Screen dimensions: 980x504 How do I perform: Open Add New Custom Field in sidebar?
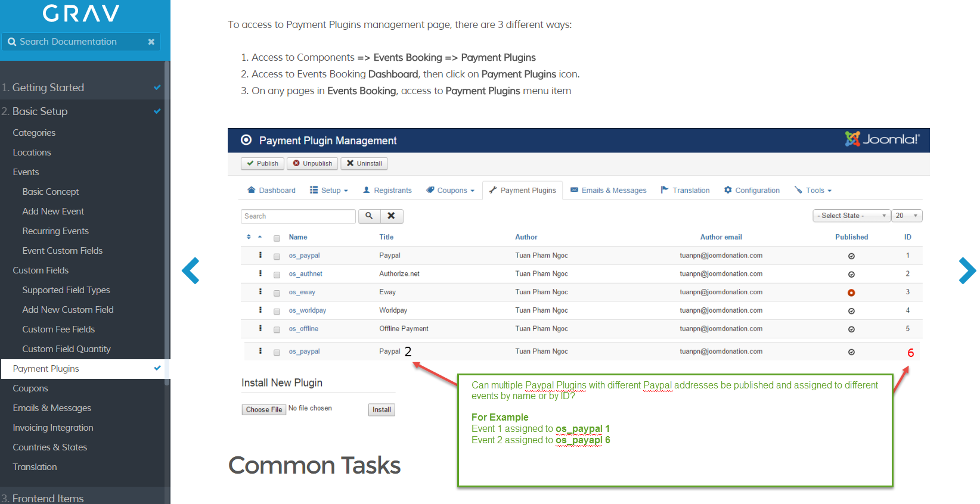point(68,310)
